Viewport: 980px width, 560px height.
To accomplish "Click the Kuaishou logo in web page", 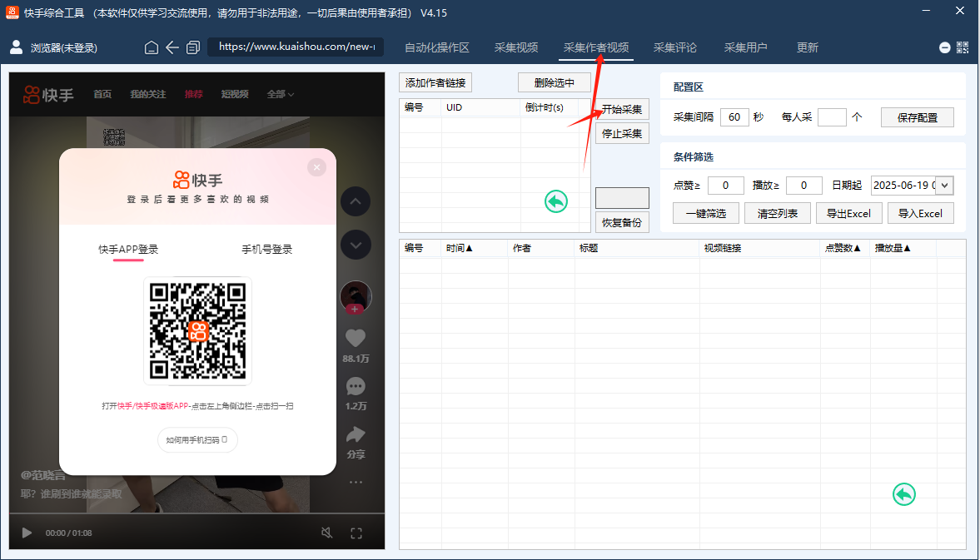I will coord(49,95).
